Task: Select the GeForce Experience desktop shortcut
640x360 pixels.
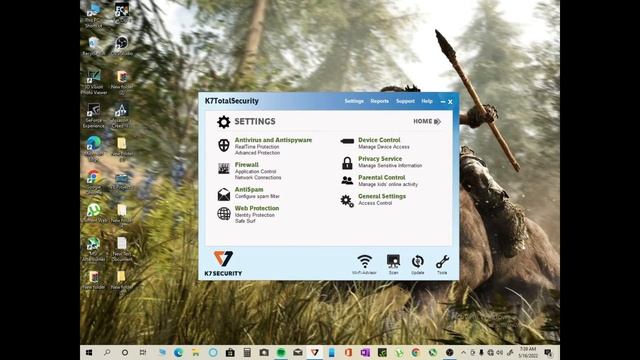Action: (x=93, y=115)
